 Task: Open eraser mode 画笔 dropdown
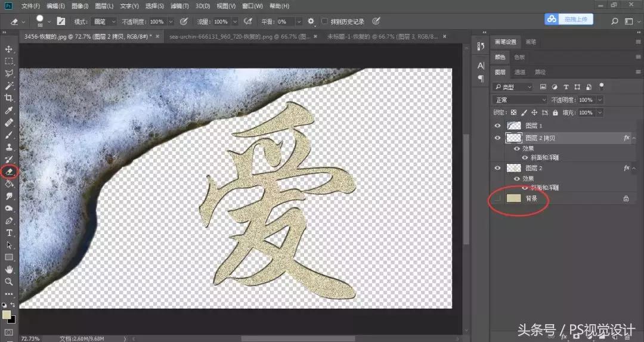105,21
